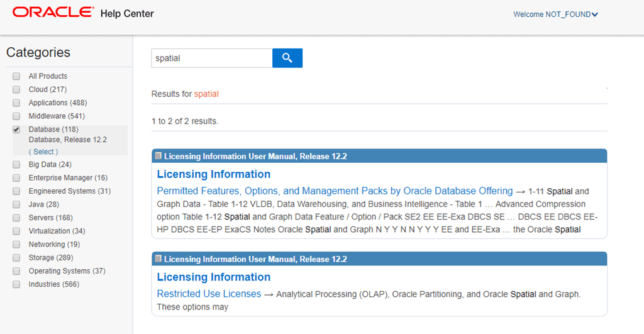Tick the Applications (488) checkbox
This screenshot has width=644, height=334.
pyautogui.click(x=16, y=103)
